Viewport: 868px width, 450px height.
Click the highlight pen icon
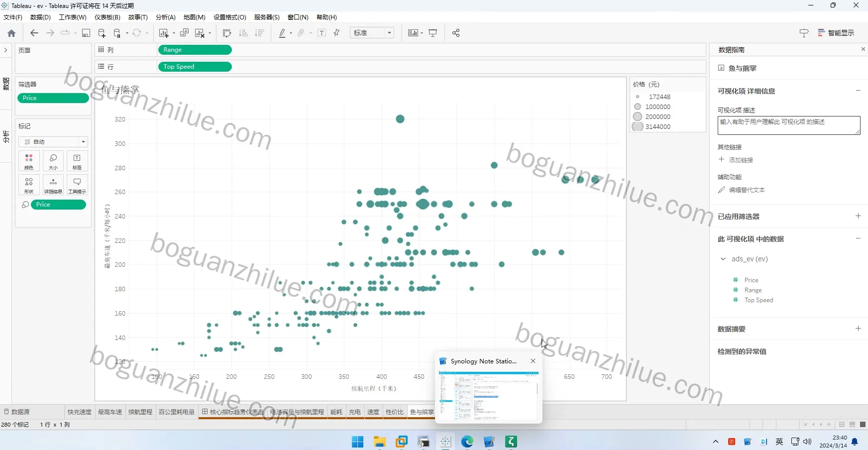click(282, 33)
